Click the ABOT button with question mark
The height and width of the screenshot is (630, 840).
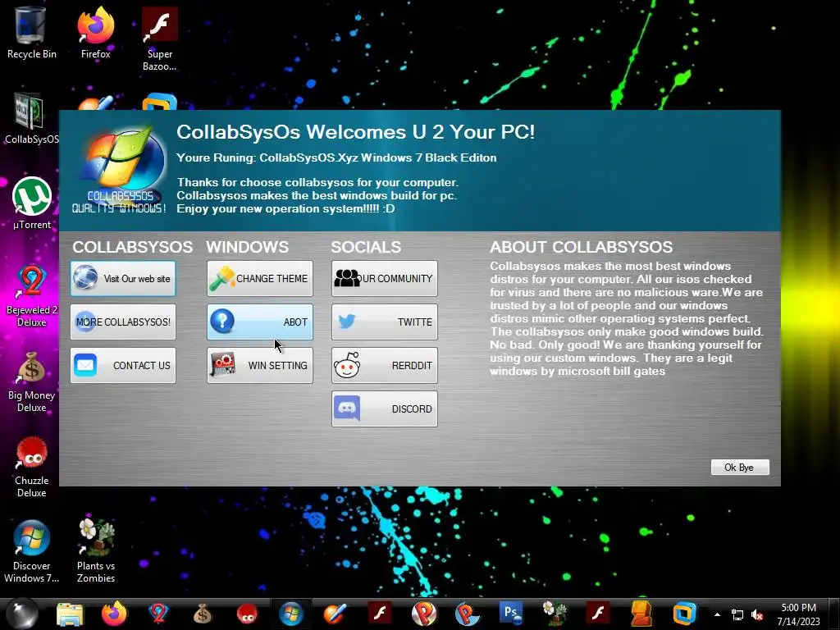coord(260,322)
